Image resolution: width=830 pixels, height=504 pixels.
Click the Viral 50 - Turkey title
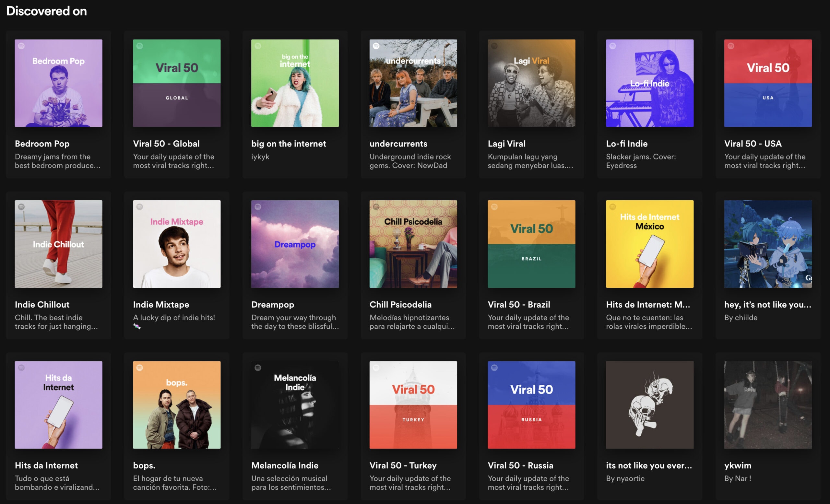point(403,466)
